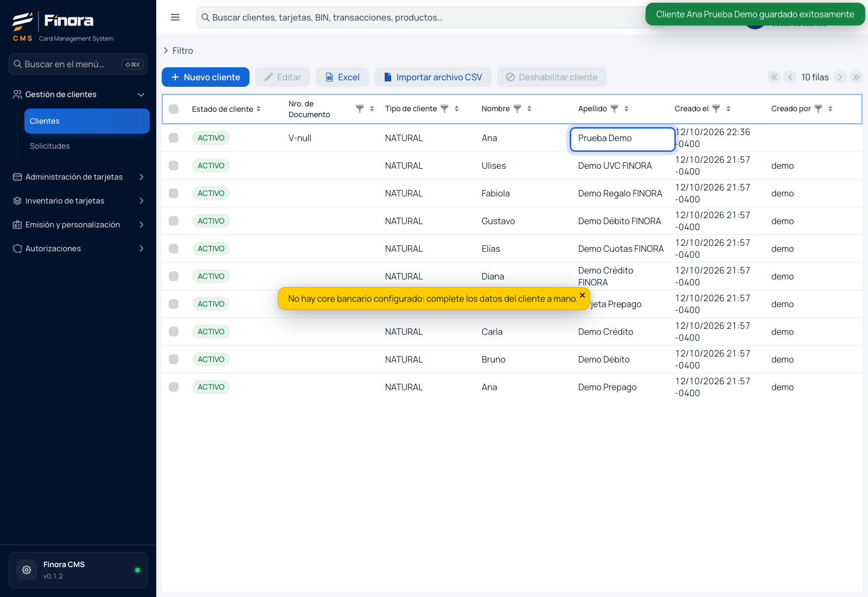Go to the first page of results

[x=774, y=77]
